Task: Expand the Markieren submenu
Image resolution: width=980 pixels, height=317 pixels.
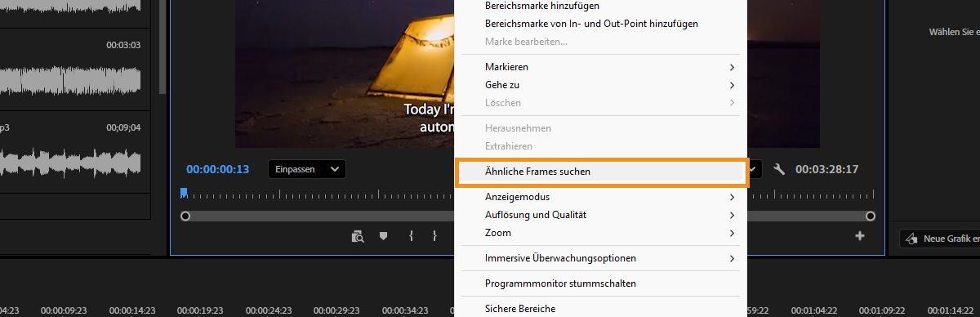Action: (x=600, y=67)
